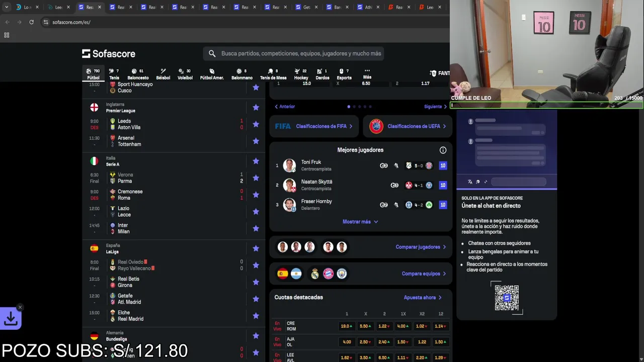This screenshot has height=362, width=644.
Task: Favorite the Getafe vs Atl. Madrid match
Action: pyautogui.click(x=256, y=299)
